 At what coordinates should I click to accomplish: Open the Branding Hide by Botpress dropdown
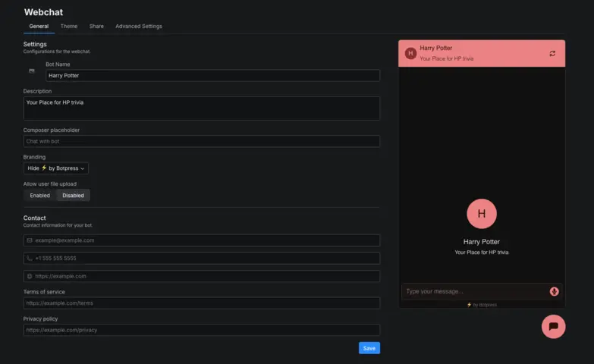coord(55,168)
